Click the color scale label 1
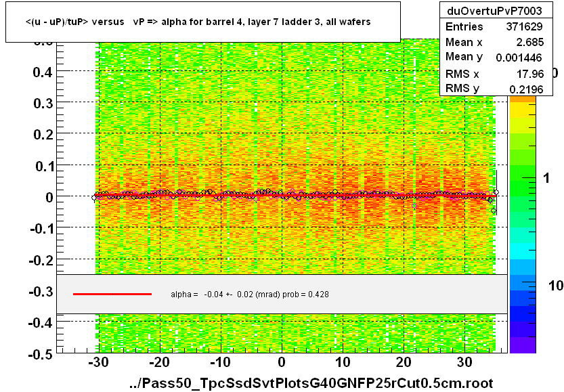Image resolution: width=564 pixels, height=392 pixels. click(x=546, y=178)
